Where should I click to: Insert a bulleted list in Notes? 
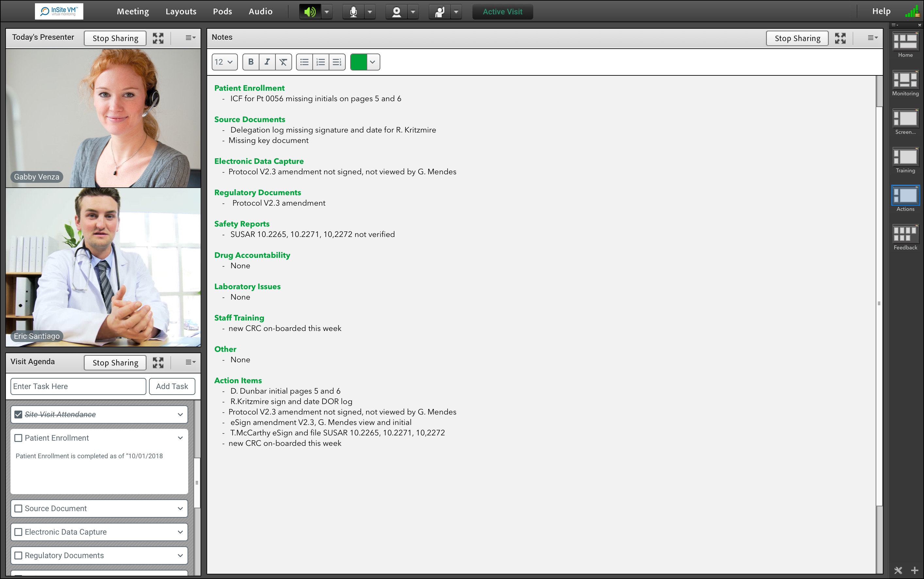click(x=304, y=62)
